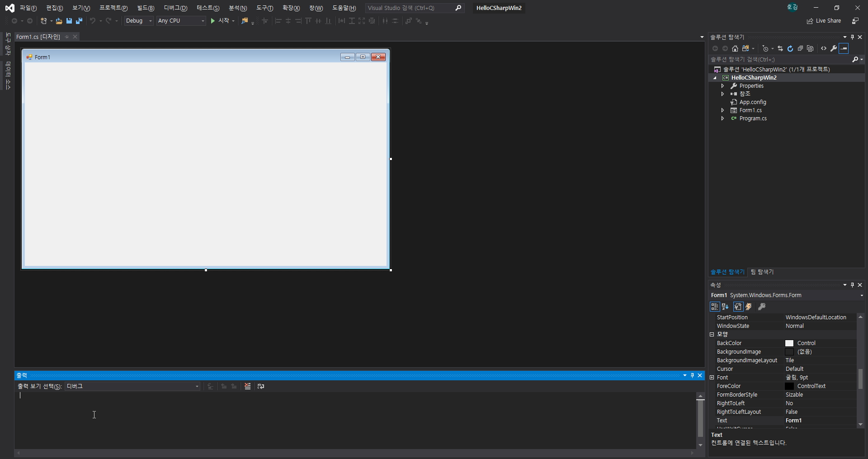Click the Find in Files toolbar icon

pyautogui.click(x=245, y=21)
